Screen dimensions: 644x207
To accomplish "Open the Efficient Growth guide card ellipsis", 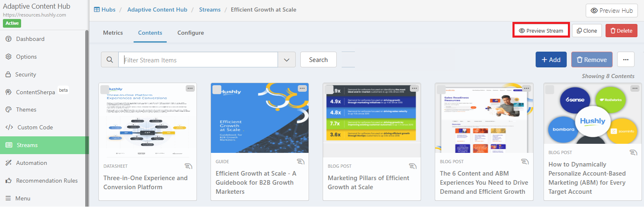I will click(x=302, y=88).
